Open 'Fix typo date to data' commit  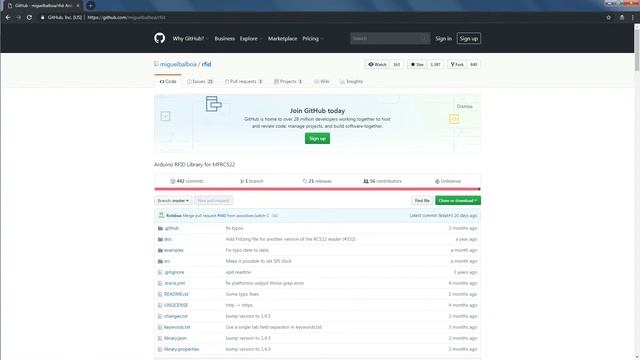247,250
